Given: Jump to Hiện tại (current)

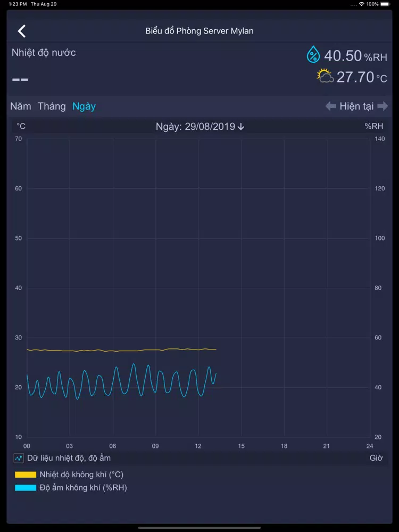Looking at the screenshot, I should (356, 106).
